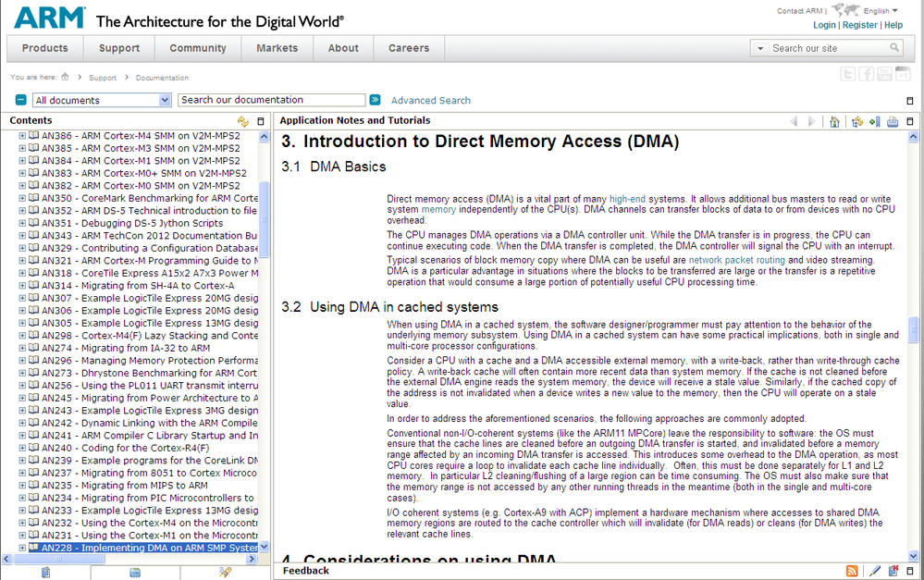Viewport: 924px width, 580px height.
Task: Maximize the Contents pane
Action: pos(261,121)
